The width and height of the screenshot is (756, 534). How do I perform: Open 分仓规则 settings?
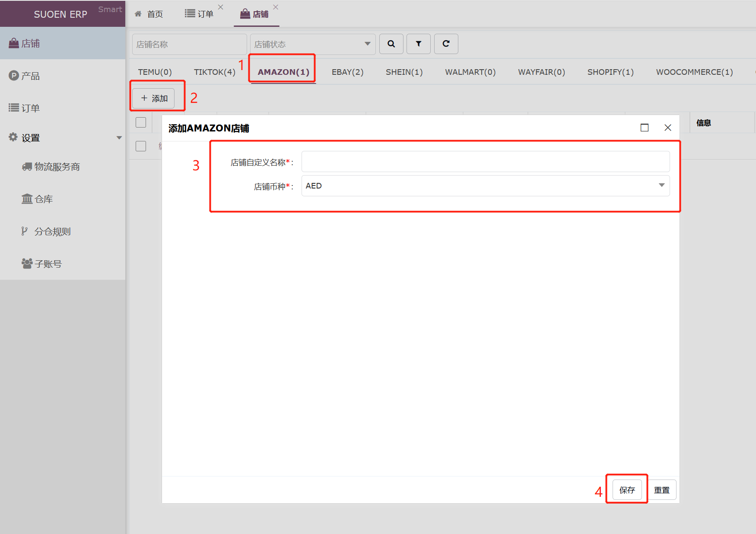63,231
